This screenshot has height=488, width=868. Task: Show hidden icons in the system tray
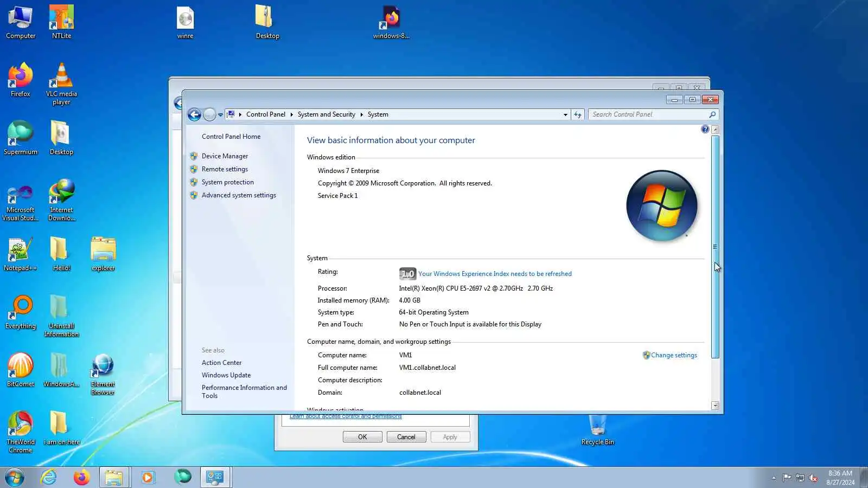coord(774,478)
